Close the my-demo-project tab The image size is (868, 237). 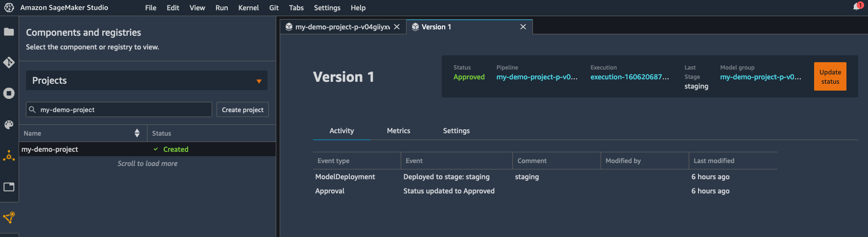(397, 27)
